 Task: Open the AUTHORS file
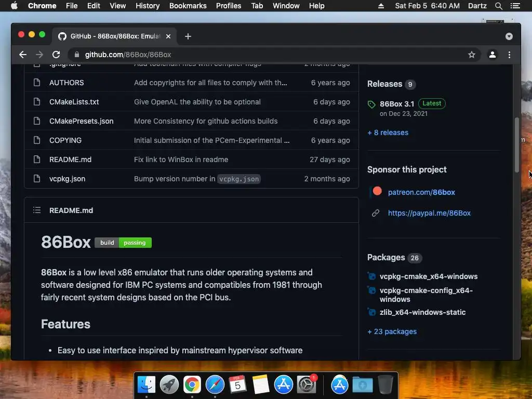[x=66, y=83]
